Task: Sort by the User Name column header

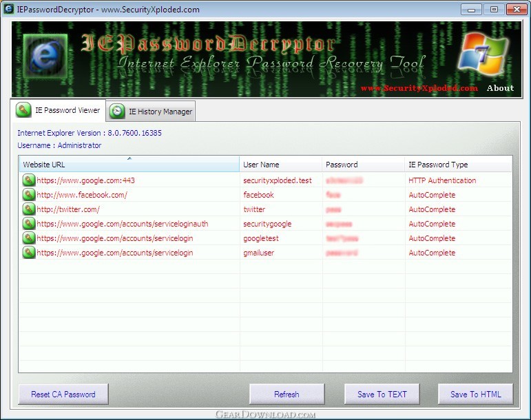Action: click(x=281, y=165)
